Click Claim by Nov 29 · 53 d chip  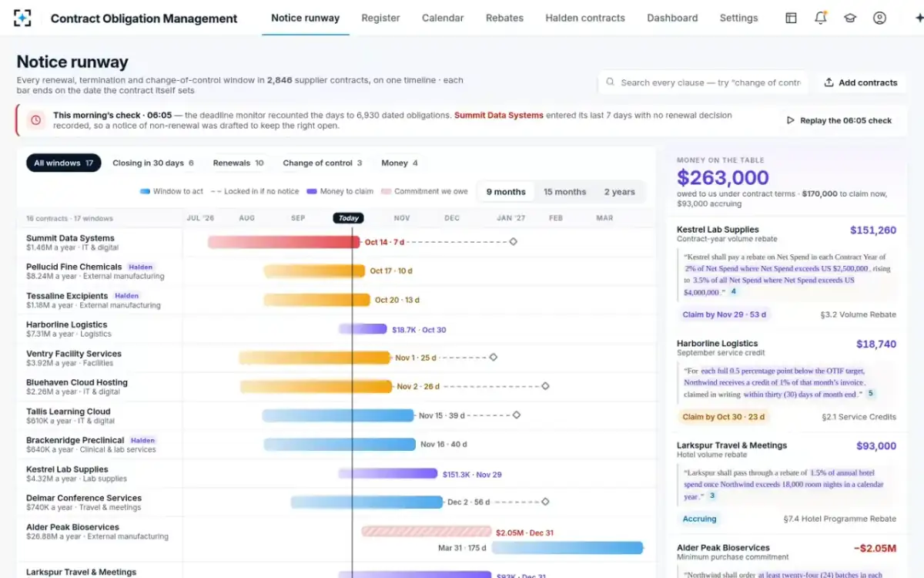(725, 314)
